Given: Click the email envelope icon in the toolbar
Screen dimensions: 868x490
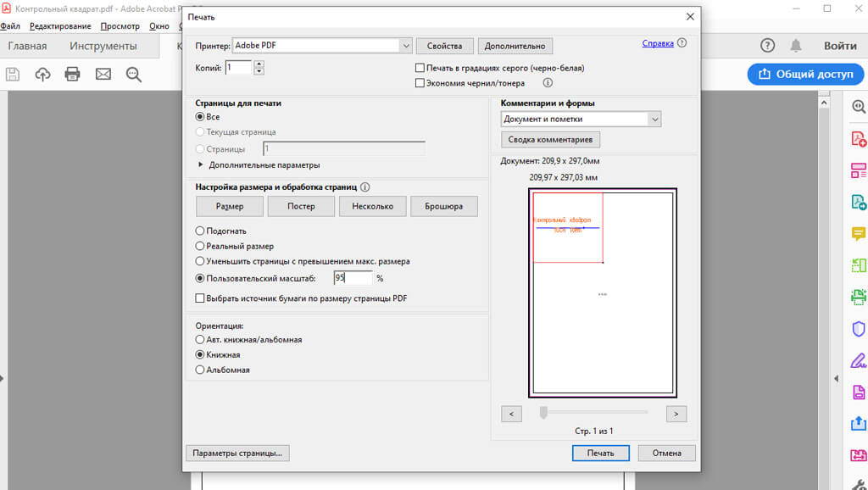Looking at the screenshot, I should pos(103,75).
